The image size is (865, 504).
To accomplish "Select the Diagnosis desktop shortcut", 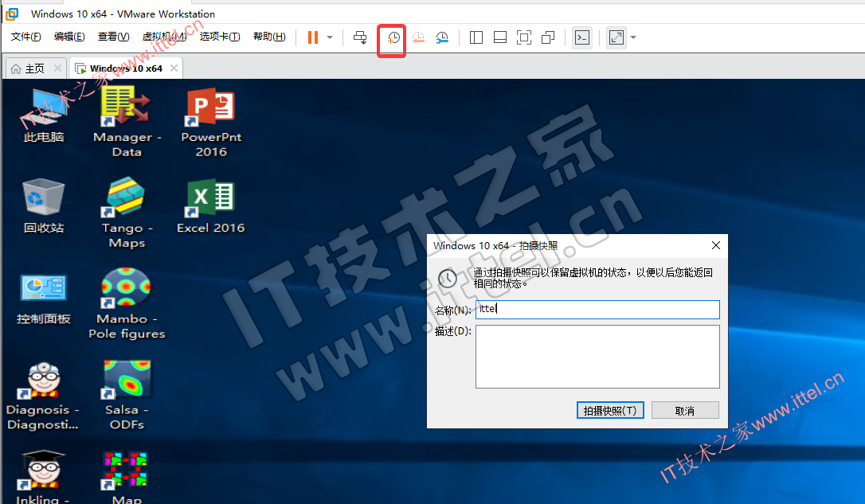I will click(43, 396).
